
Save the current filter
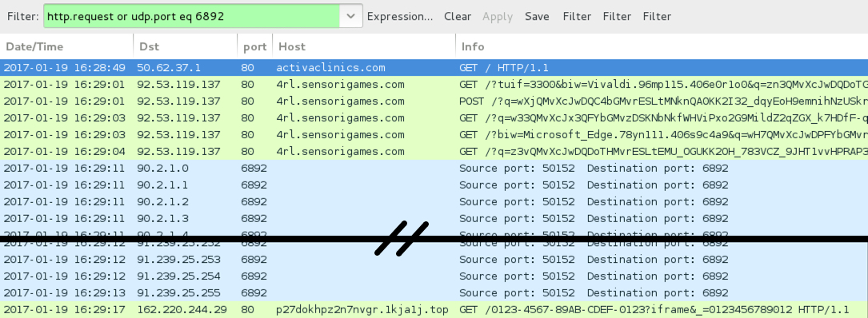[x=537, y=16]
